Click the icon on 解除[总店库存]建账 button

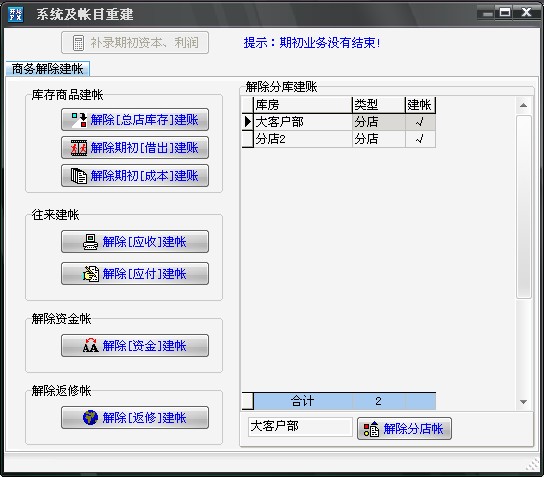[x=79, y=120]
